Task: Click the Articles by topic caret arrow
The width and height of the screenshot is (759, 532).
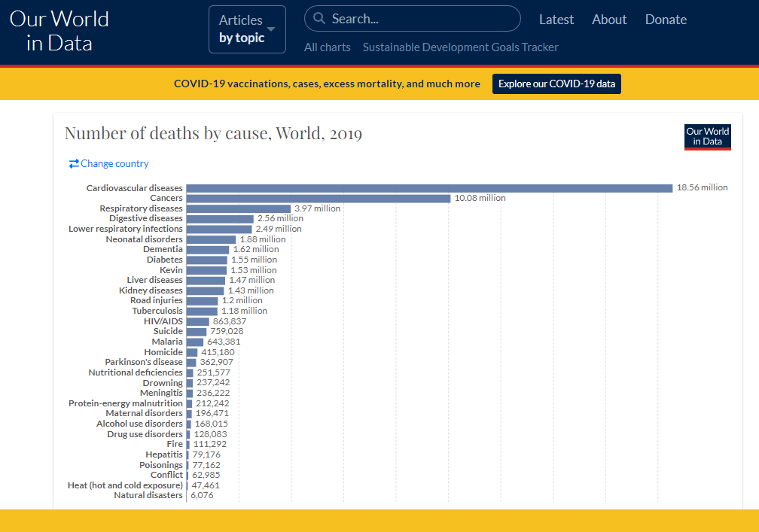Action: click(271, 29)
